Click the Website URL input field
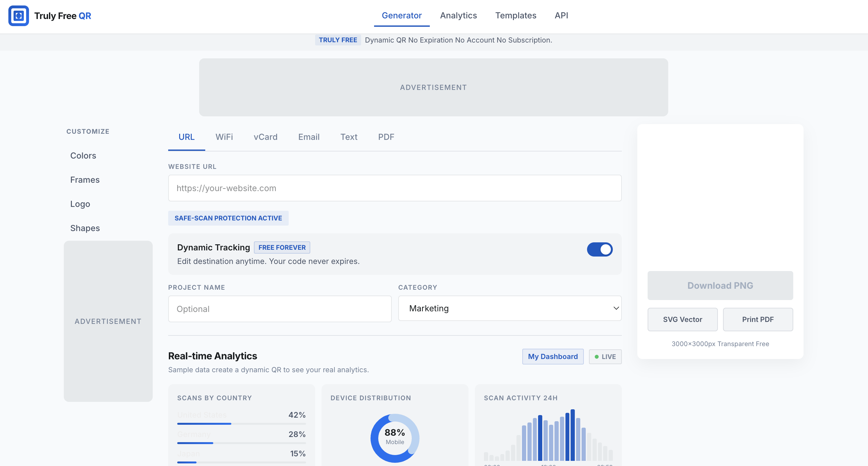This screenshot has width=868, height=466. (395, 188)
